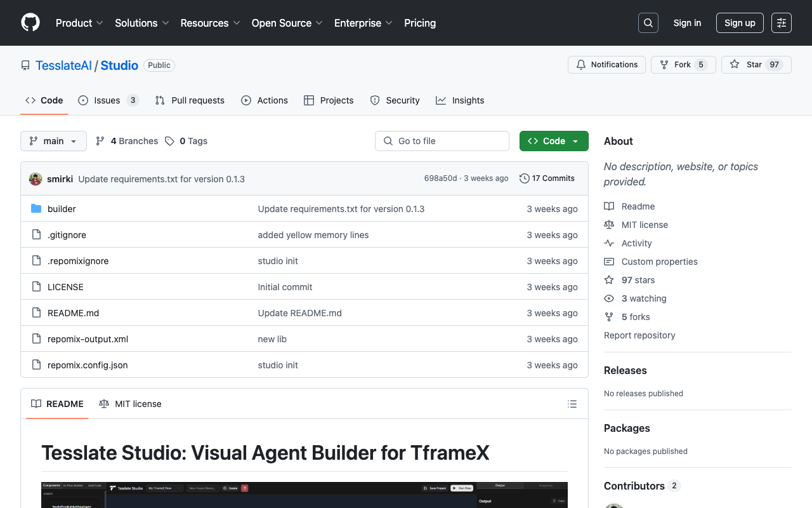
Task: Click the Go to file search field
Action: coord(442,140)
